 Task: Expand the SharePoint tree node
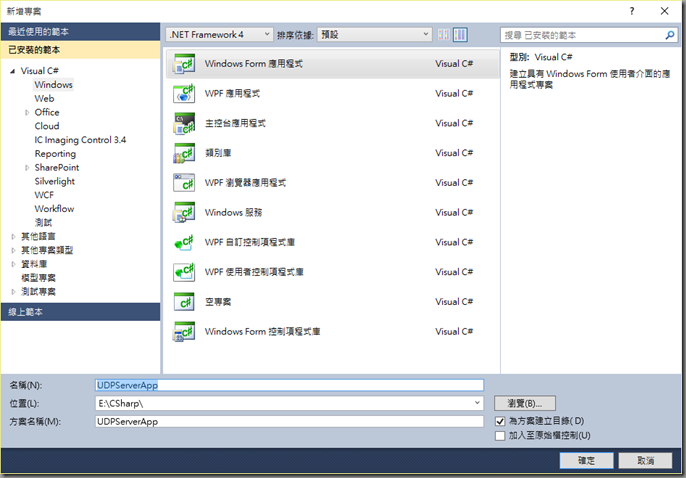pyautogui.click(x=27, y=167)
